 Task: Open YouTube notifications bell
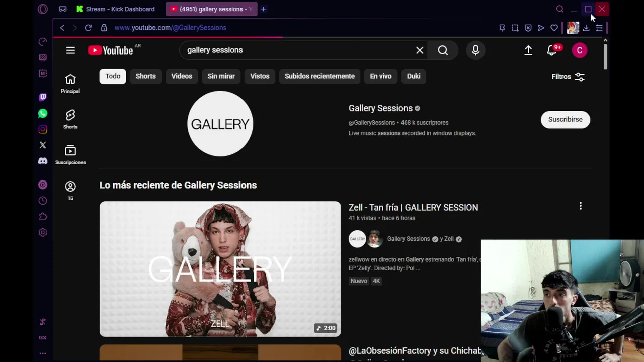[552, 50]
